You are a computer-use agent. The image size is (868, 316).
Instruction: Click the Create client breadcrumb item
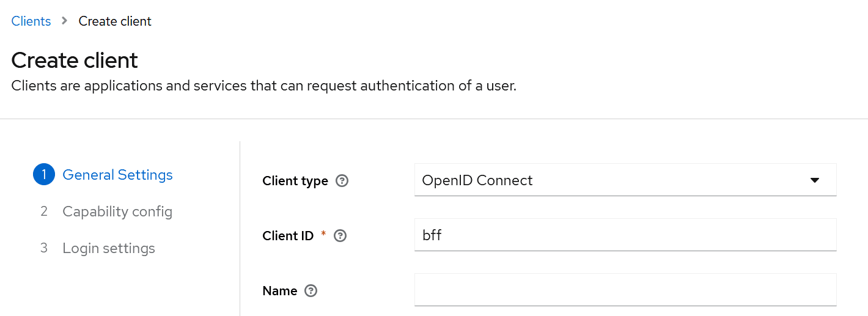click(x=115, y=21)
